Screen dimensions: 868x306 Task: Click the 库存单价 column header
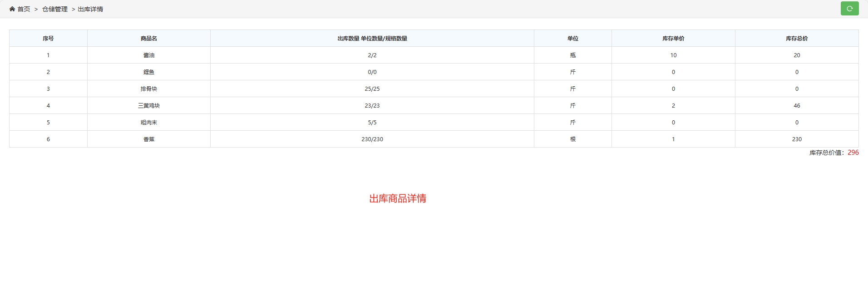click(673, 39)
